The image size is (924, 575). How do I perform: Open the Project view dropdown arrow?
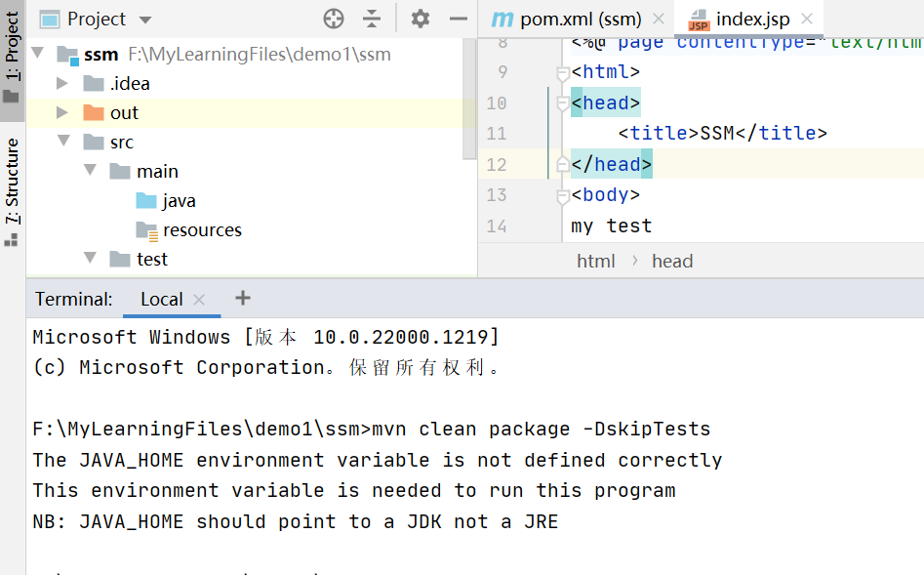(x=145, y=21)
